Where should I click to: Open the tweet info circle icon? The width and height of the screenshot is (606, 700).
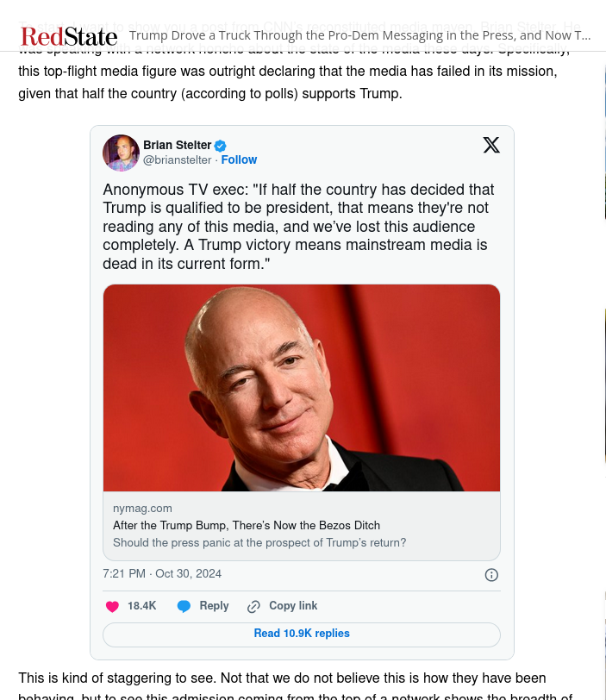491,575
